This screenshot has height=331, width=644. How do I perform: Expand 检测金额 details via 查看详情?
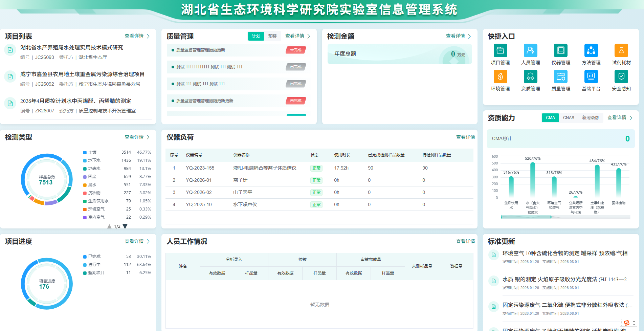(x=458, y=36)
